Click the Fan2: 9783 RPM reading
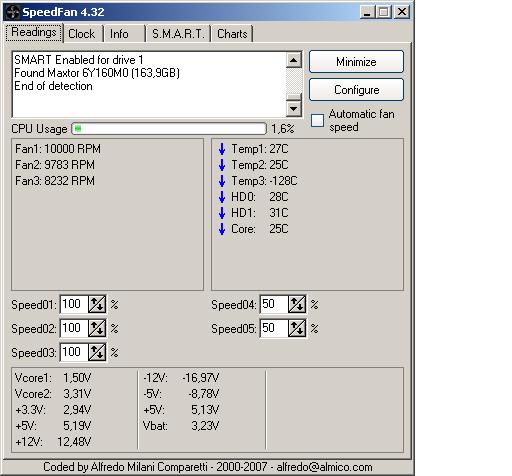512x476 pixels. pyautogui.click(x=55, y=165)
